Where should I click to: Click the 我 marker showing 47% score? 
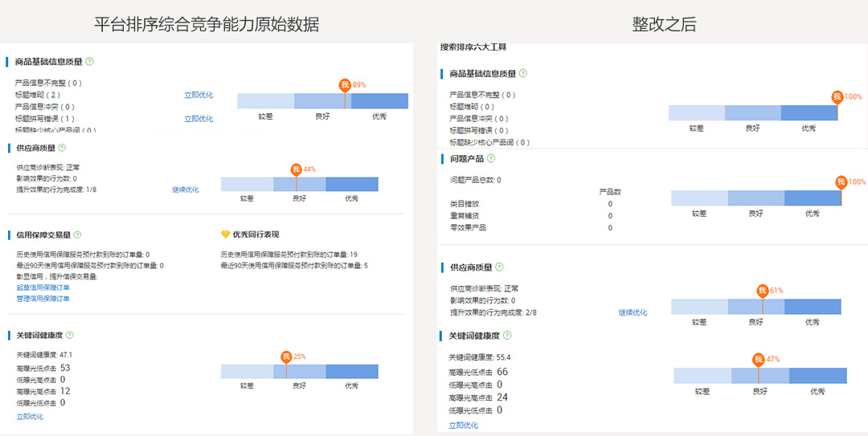[x=758, y=360]
